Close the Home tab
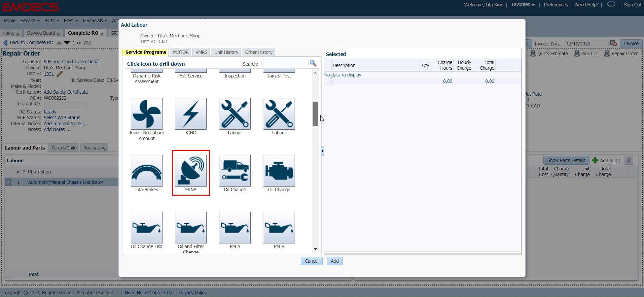This screenshot has height=297, width=644. (17, 34)
